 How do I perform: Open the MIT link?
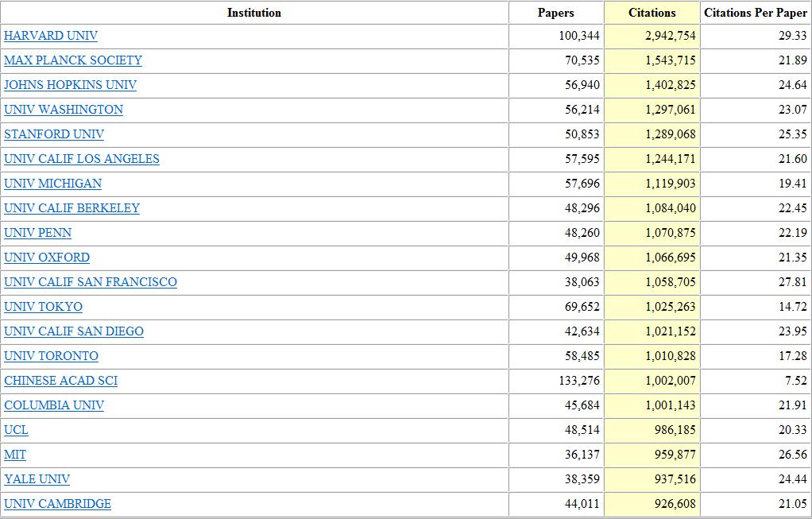[15, 455]
